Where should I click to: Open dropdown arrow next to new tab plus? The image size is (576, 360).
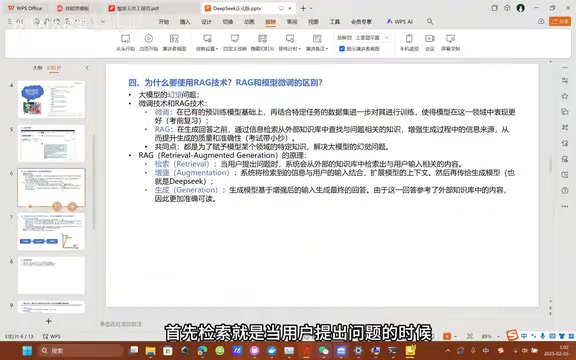(311, 8)
